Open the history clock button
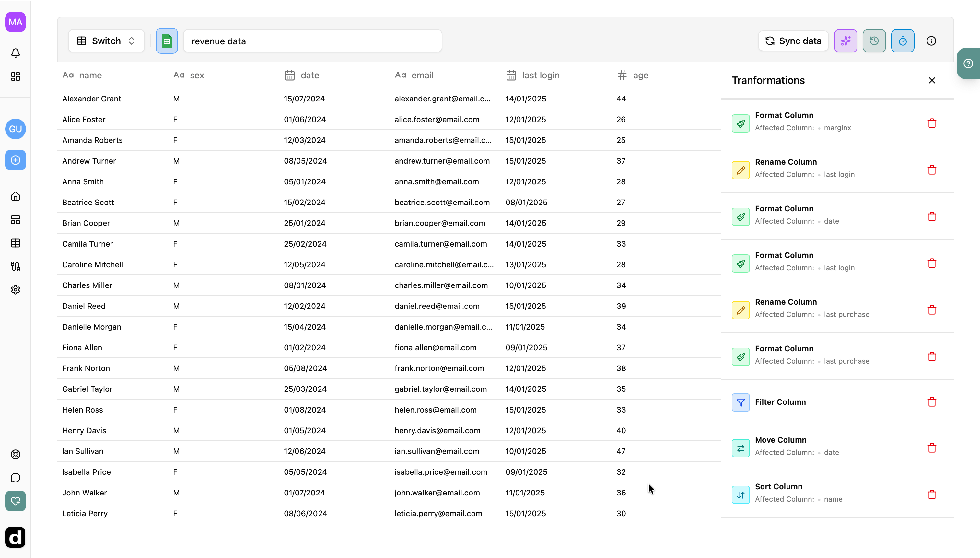The width and height of the screenshot is (980, 558). [x=874, y=41]
